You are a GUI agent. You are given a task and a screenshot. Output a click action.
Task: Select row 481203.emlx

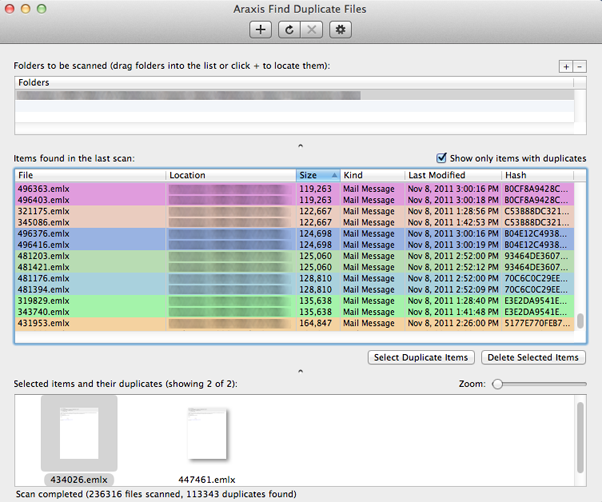click(x=294, y=256)
